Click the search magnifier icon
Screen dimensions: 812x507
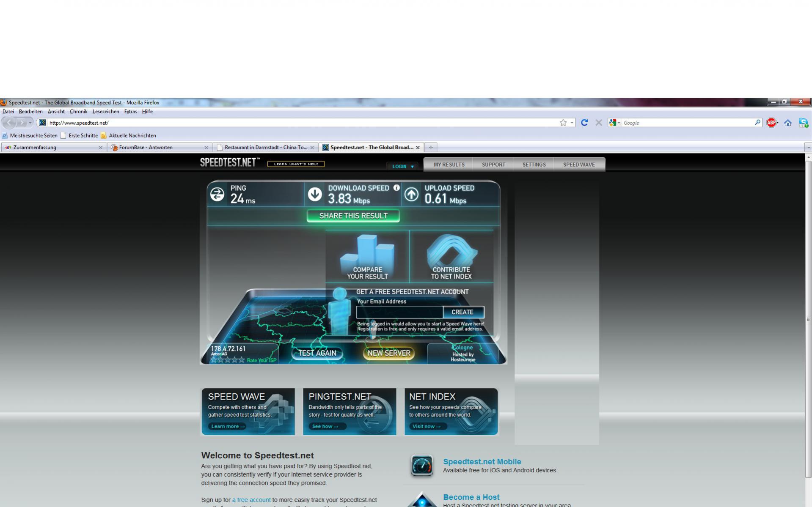click(757, 123)
